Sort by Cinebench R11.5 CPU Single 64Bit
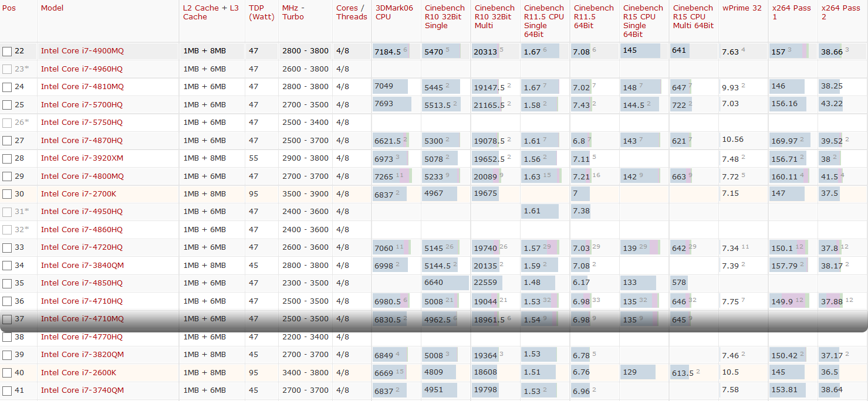 (x=544, y=21)
